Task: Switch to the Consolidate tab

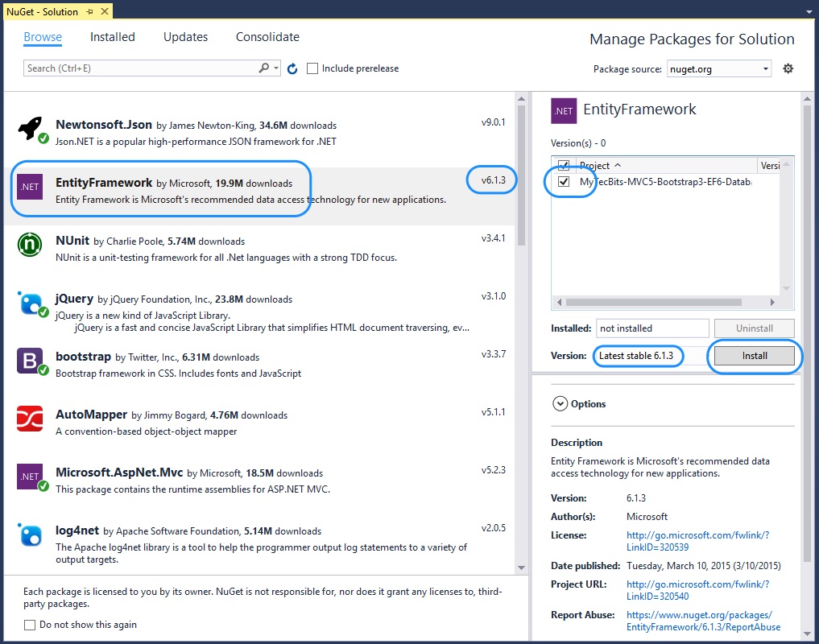Action: pyautogui.click(x=267, y=37)
